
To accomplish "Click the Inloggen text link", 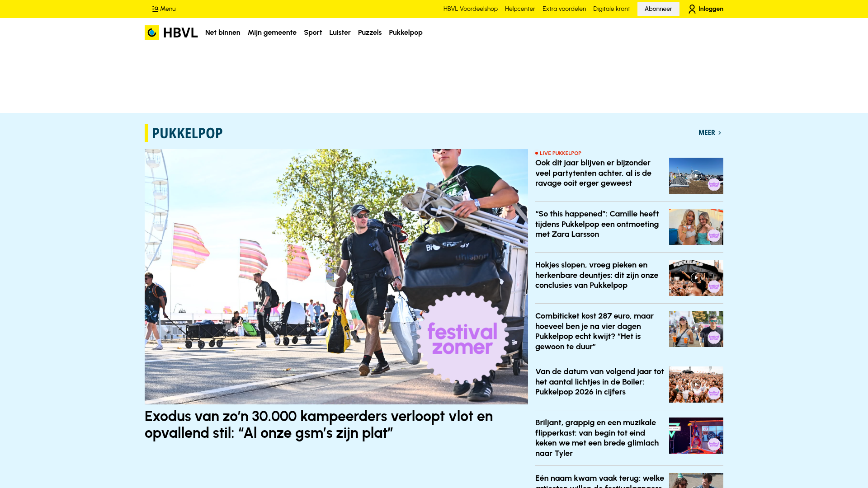I will [711, 9].
